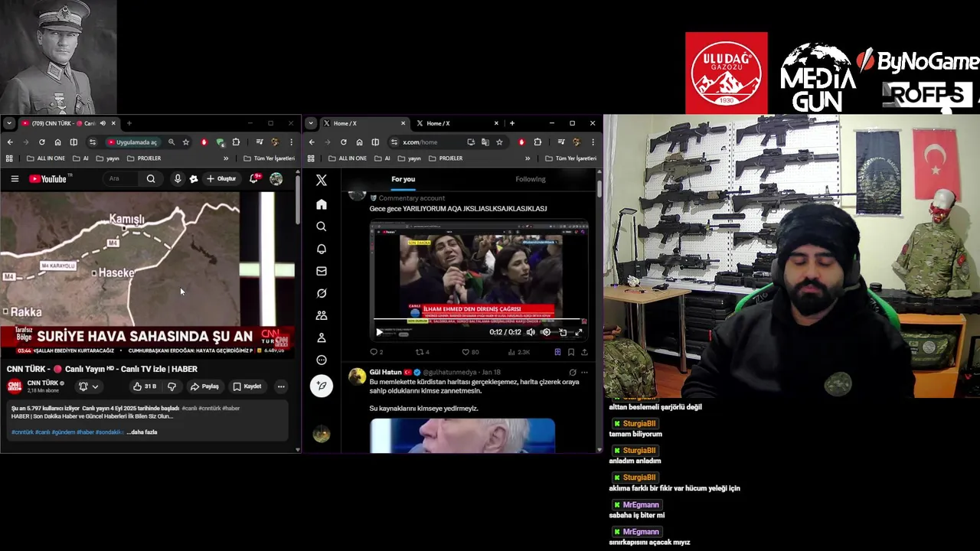Image resolution: width=980 pixels, height=551 pixels.
Task: Open YouTube notifications bell
Action: [254, 178]
